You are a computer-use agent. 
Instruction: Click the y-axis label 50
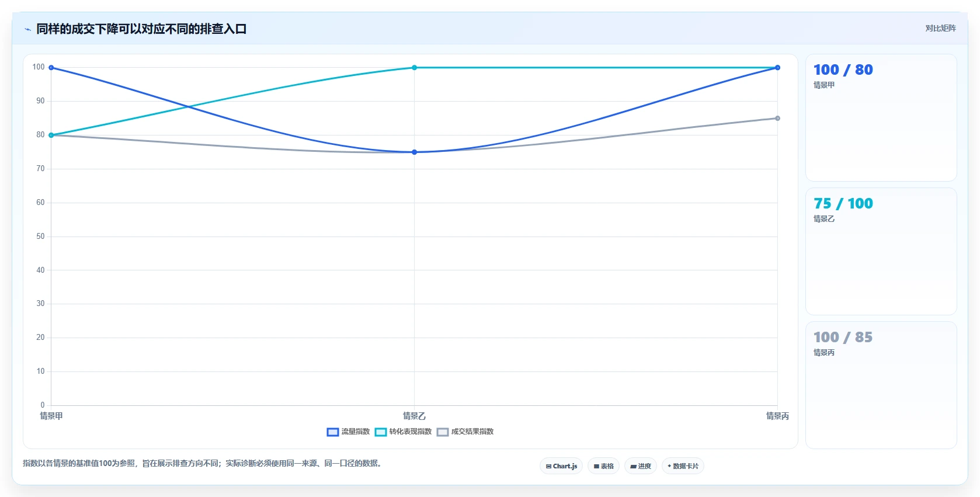(x=40, y=237)
